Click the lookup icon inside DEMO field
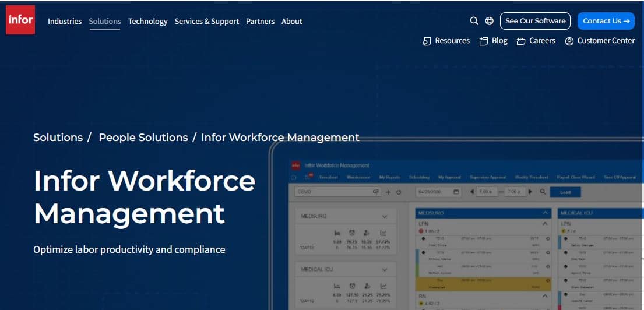Image resolution: width=644 pixels, height=310 pixels. pyautogui.click(x=375, y=192)
